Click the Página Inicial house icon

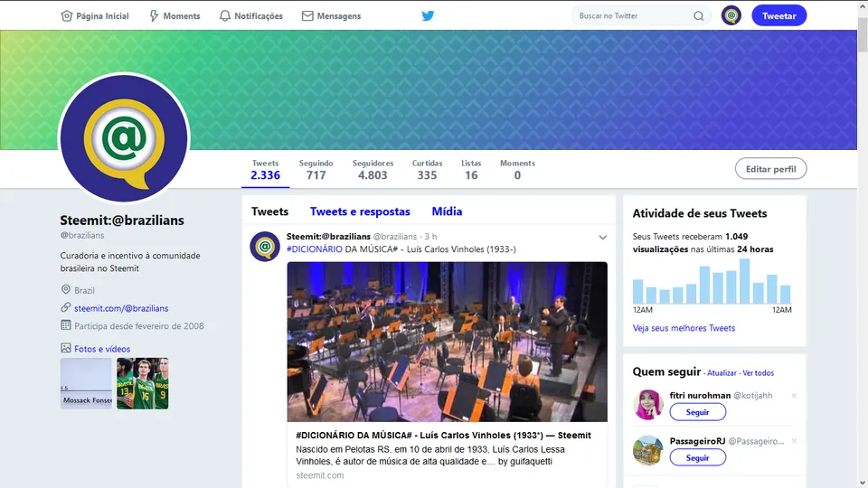(66, 15)
